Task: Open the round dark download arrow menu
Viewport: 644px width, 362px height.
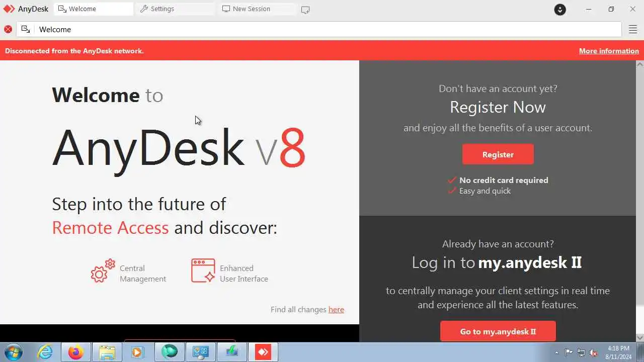Action: coord(560,9)
